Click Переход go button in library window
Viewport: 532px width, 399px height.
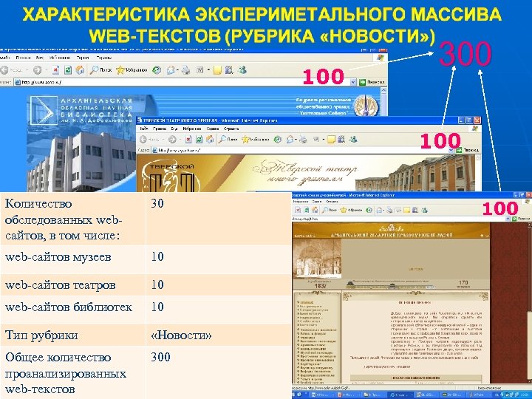(372, 82)
